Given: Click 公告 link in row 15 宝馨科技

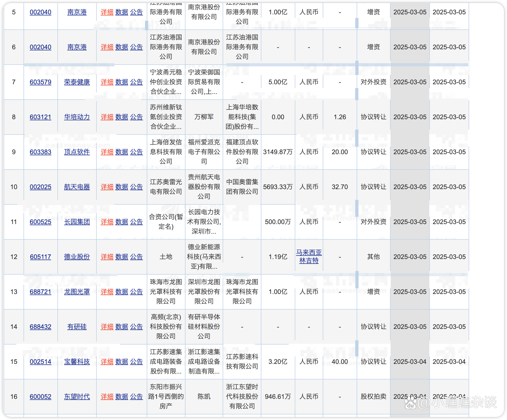Looking at the screenshot, I should coord(136,362).
